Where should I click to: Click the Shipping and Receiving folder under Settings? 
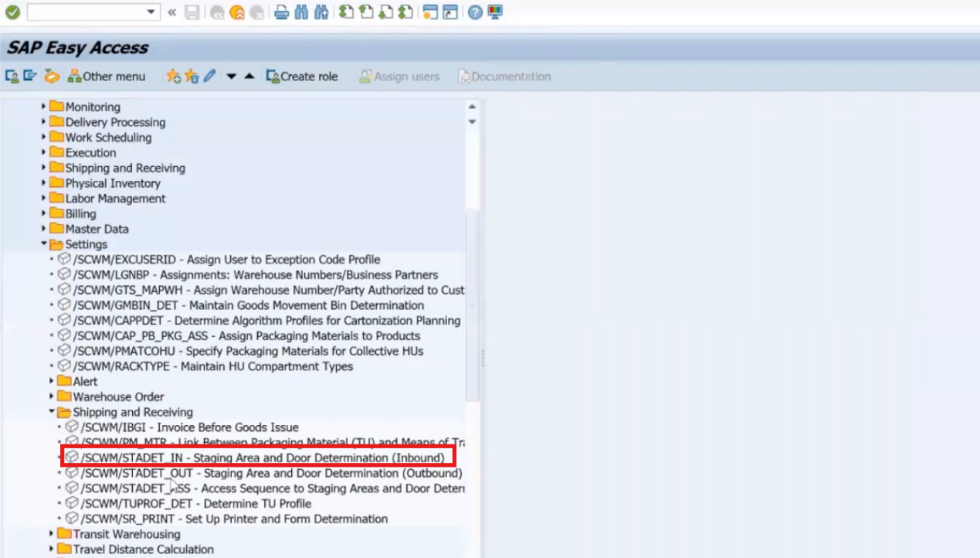click(125, 412)
